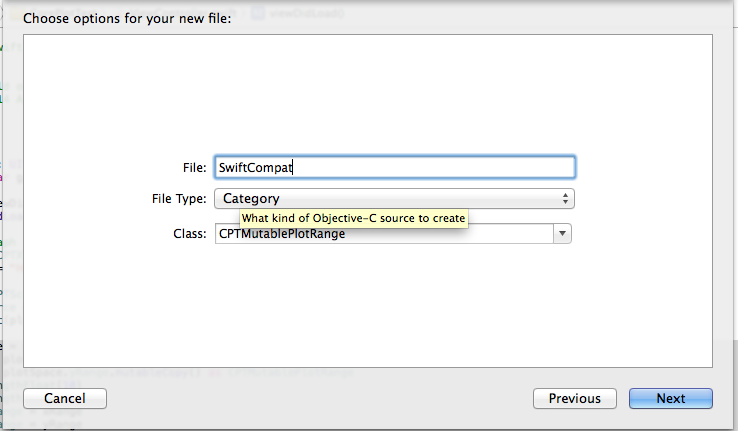
Task: Click the Objective-C source tooltip
Action: click(x=354, y=218)
